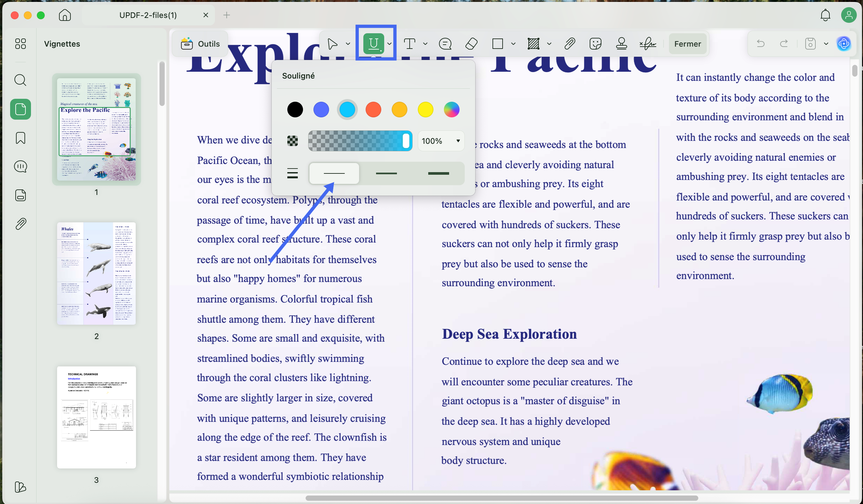
Task: Select the signature tool icon
Action: point(648,44)
